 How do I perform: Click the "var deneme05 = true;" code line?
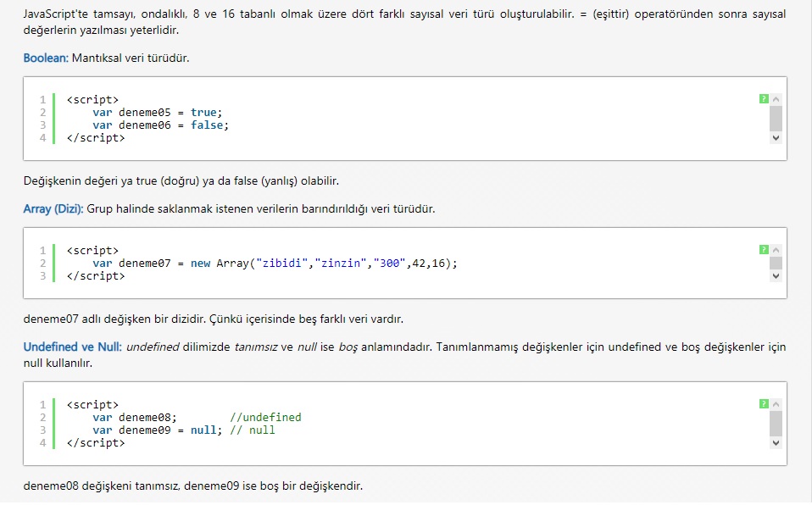158,113
